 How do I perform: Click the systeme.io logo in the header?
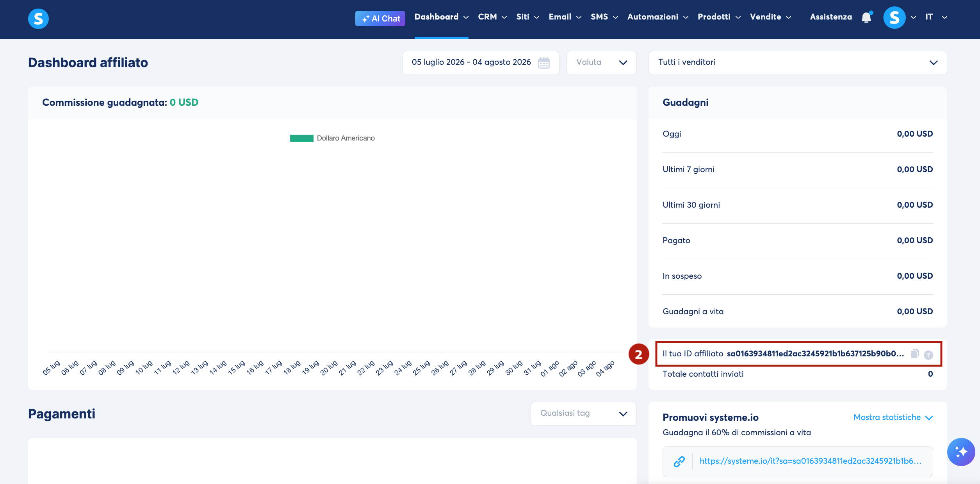click(38, 18)
